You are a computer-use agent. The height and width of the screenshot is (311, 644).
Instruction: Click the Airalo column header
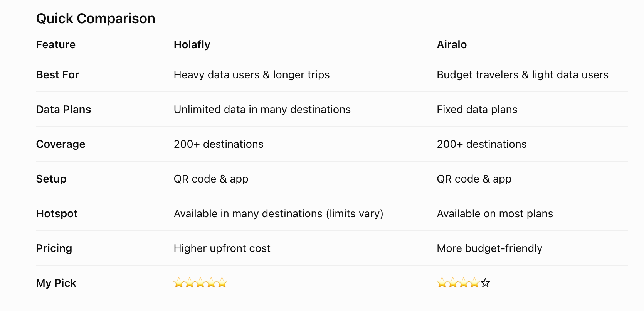pos(452,45)
